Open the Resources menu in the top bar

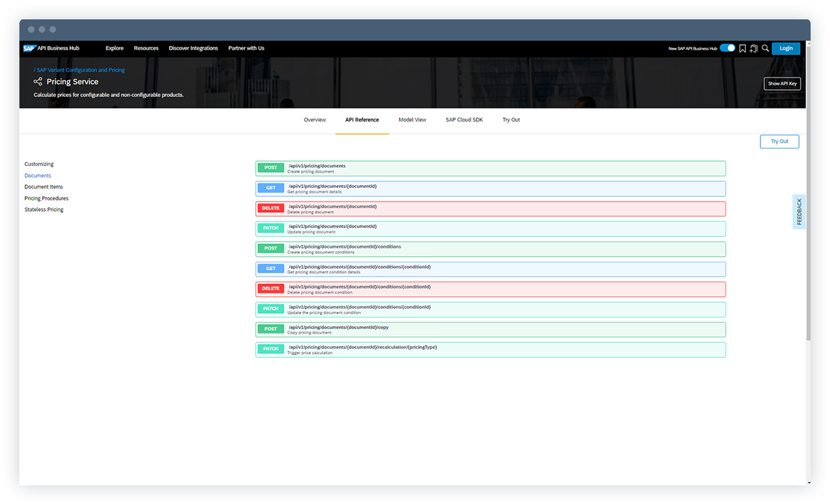tap(146, 48)
